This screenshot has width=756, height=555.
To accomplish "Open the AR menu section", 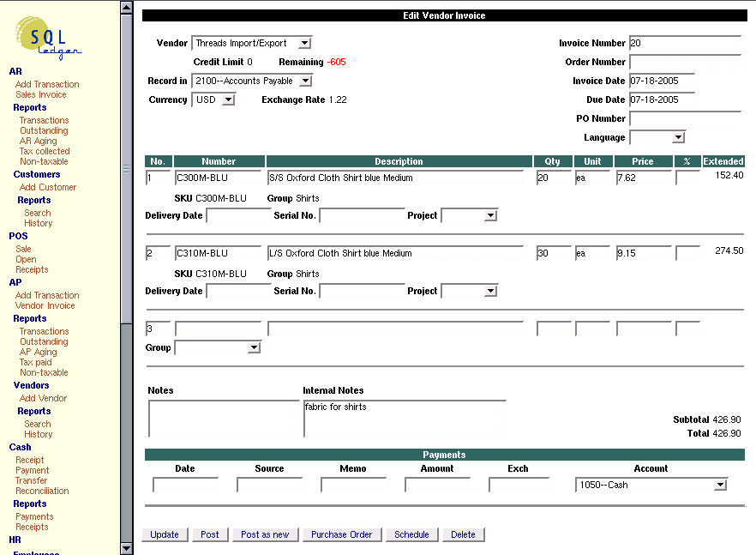I will (x=15, y=71).
